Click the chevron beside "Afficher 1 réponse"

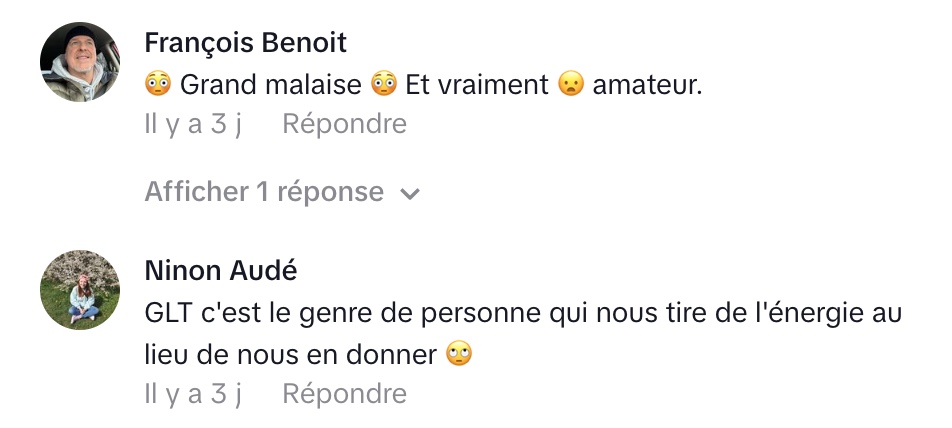(x=408, y=194)
